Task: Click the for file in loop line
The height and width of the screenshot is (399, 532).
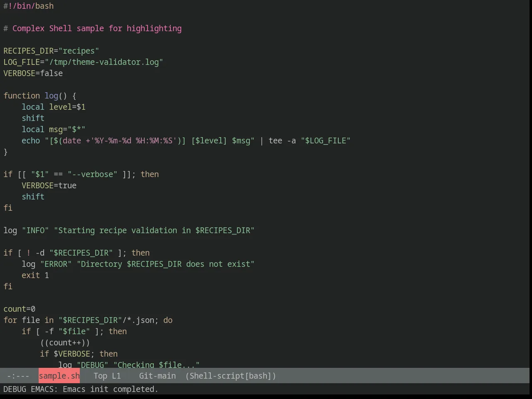Action: (88, 320)
